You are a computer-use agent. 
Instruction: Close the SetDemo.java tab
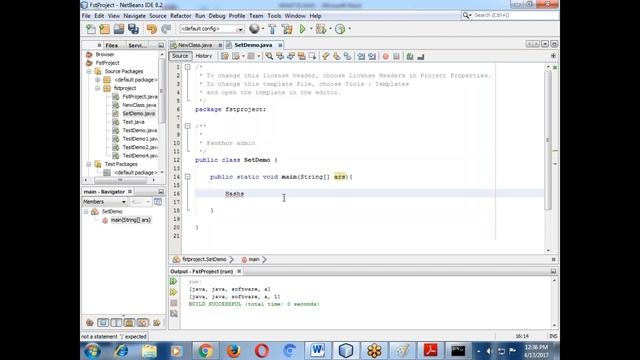[x=280, y=45]
